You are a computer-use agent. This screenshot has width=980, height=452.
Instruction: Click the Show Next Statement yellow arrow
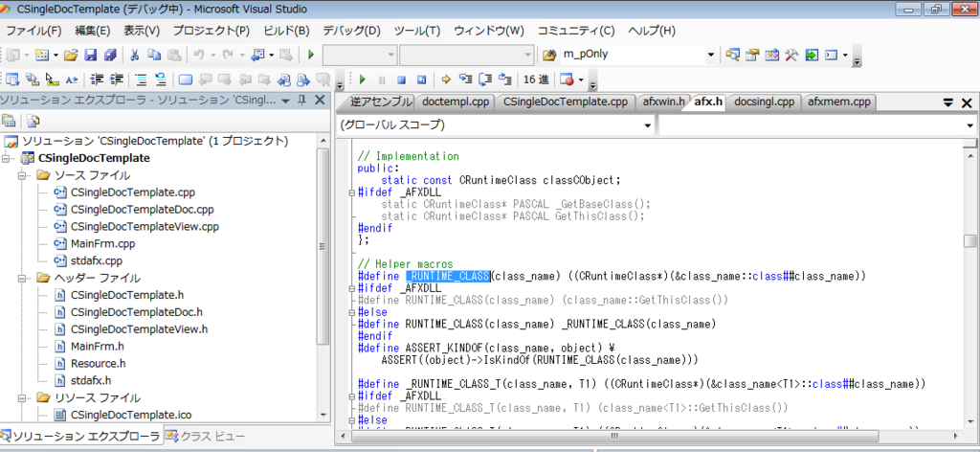point(446,79)
